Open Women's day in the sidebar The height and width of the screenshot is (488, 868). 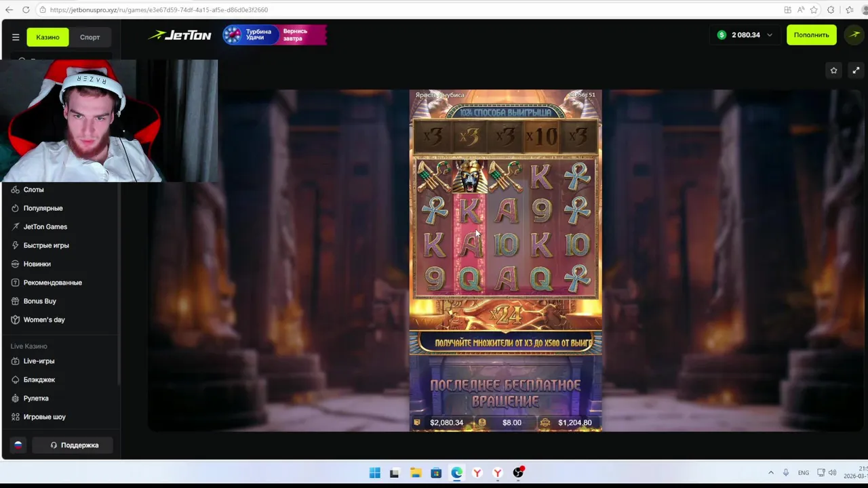tap(44, 320)
